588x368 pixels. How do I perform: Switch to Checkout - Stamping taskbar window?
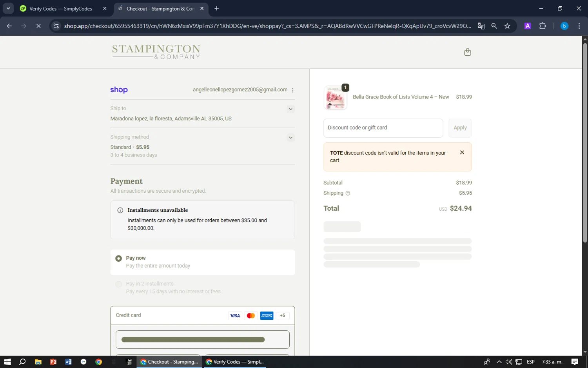[x=169, y=362]
